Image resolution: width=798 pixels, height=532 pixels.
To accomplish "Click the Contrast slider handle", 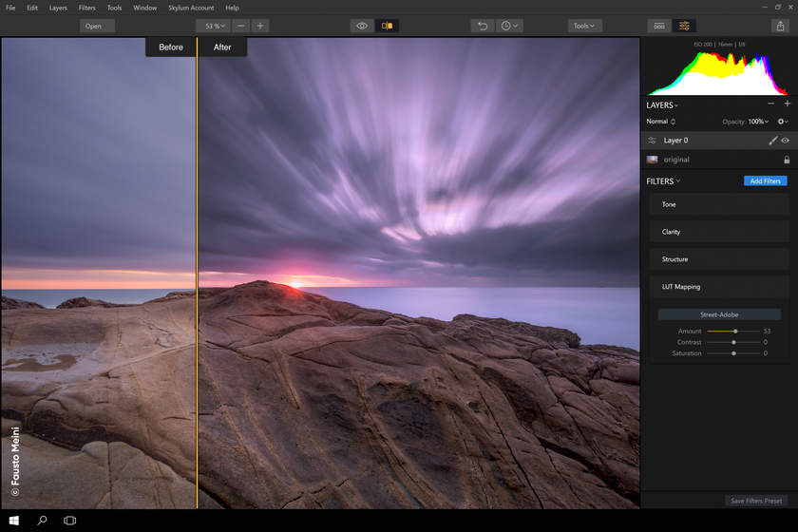I will 733,343.
